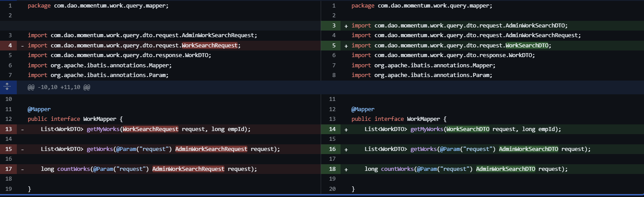This screenshot has height=197, width=644.
Task: Click "public interface WorkMapper {" on line 13
Action: coord(399,119)
